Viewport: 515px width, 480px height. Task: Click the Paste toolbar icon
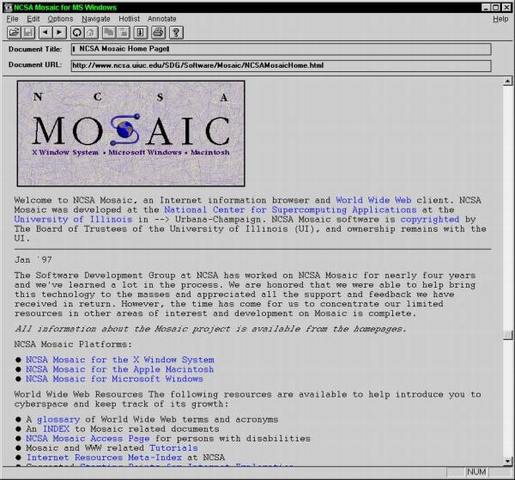[123, 33]
